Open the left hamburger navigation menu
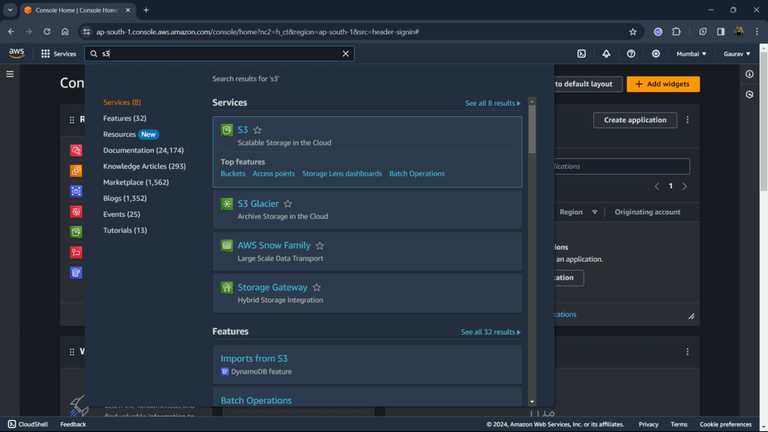The height and width of the screenshot is (432, 768). pos(10,74)
